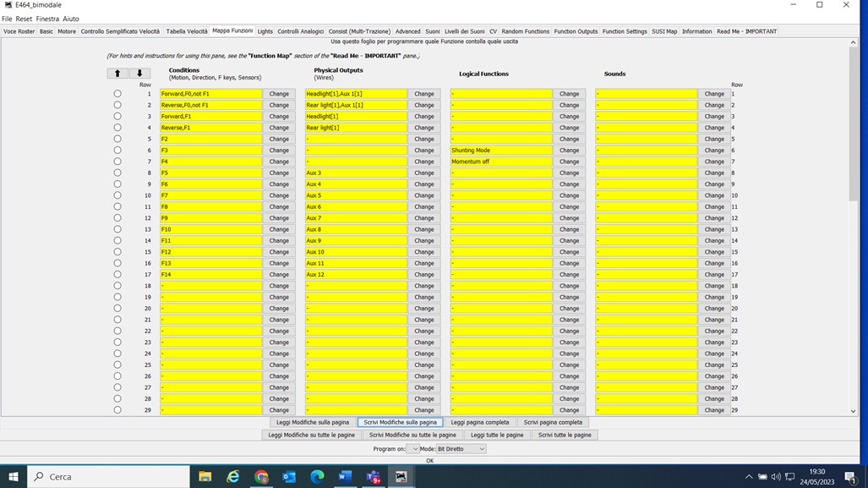Select the radio button for row 1
The width and height of the screenshot is (868, 488).
(117, 94)
